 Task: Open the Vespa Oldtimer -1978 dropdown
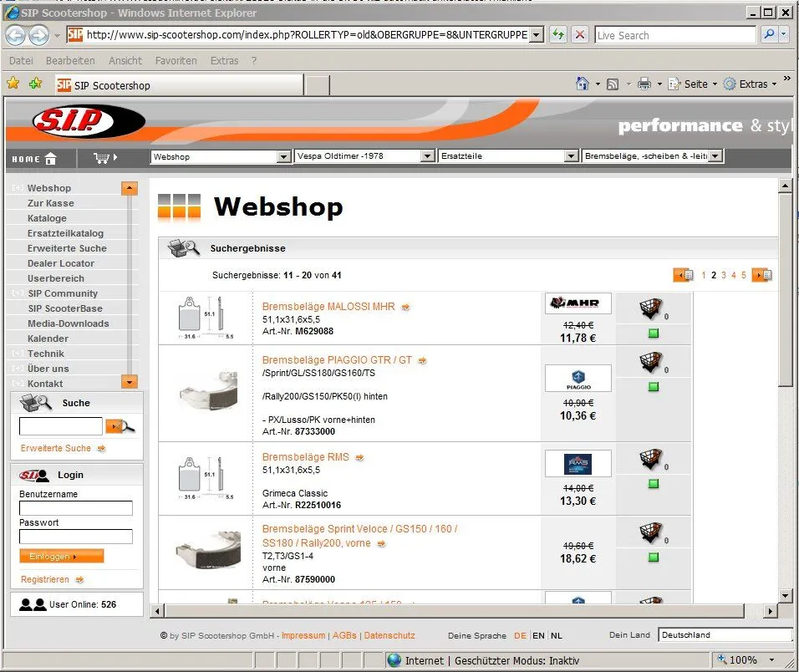point(427,156)
